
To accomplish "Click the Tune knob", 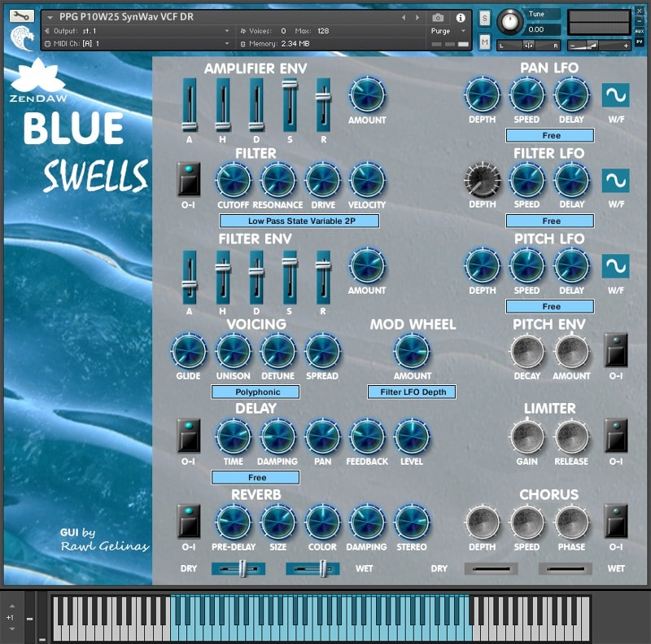I will point(510,22).
